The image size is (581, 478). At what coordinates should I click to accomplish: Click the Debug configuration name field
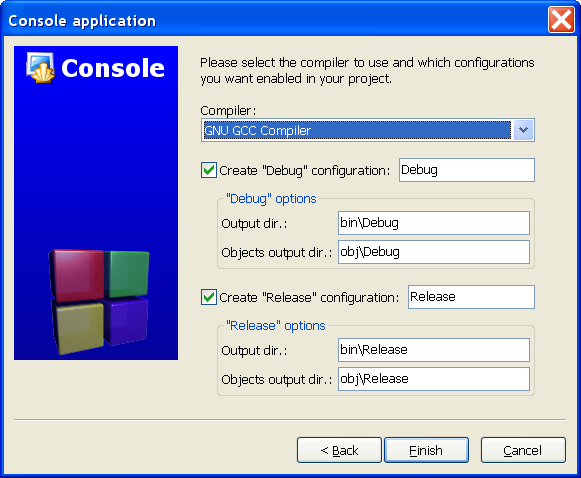467,170
